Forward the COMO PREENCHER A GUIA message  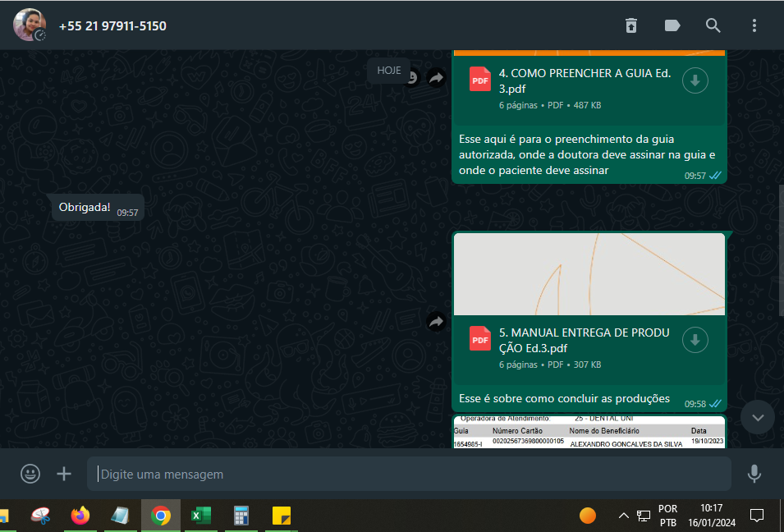(437, 77)
